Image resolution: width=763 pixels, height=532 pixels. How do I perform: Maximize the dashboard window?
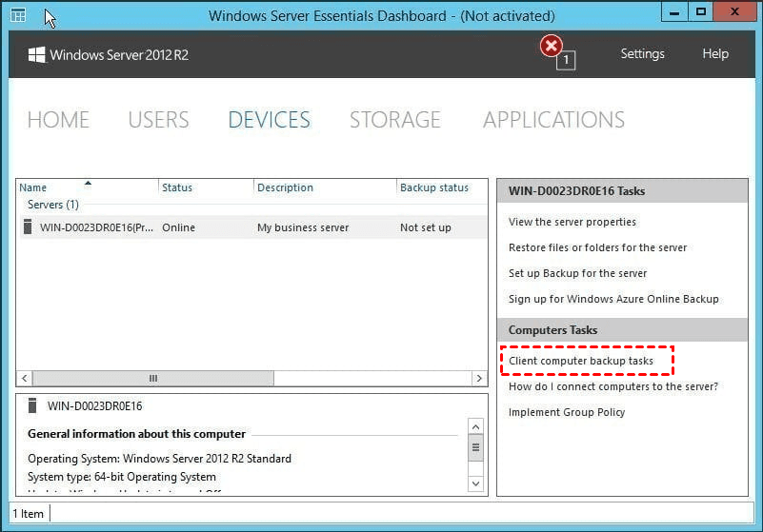[x=701, y=12]
